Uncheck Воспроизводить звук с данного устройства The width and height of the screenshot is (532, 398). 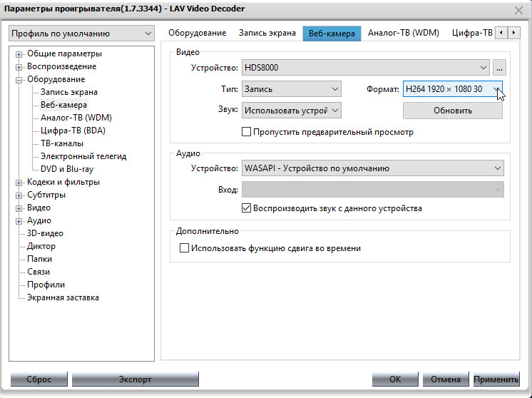tap(247, 208)
